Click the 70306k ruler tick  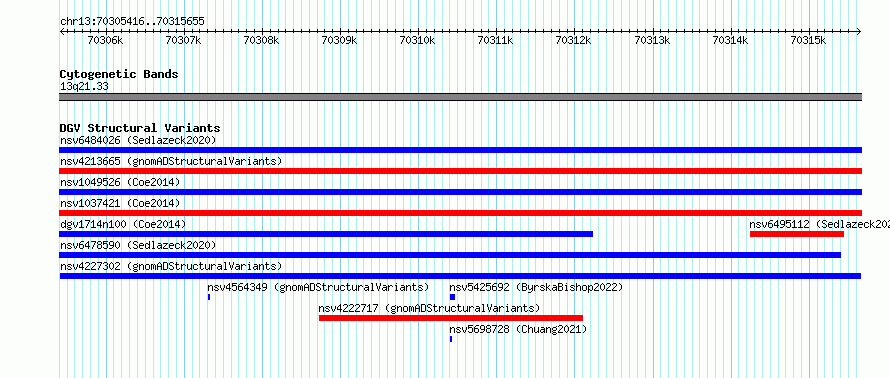[x=106, y=40]
